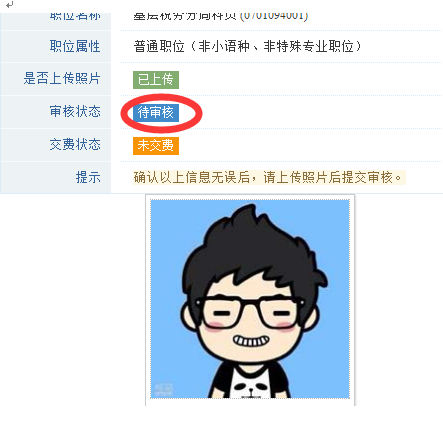The width and height of the screenshot is (443, 432).
Task: Select the 职位属性 row label
Action: tap(75, 46)
